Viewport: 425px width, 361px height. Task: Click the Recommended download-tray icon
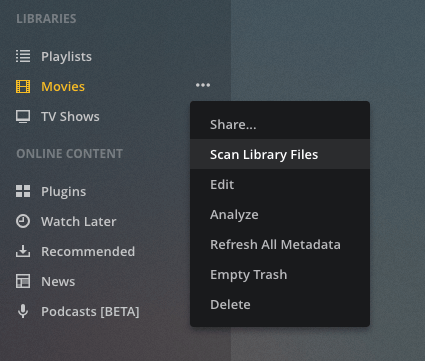pos(23,251)
